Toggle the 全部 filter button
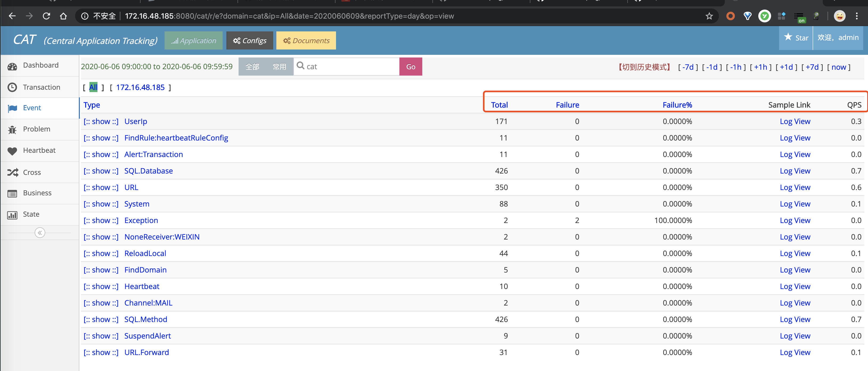The image size is (868, 371). point(252,67)
